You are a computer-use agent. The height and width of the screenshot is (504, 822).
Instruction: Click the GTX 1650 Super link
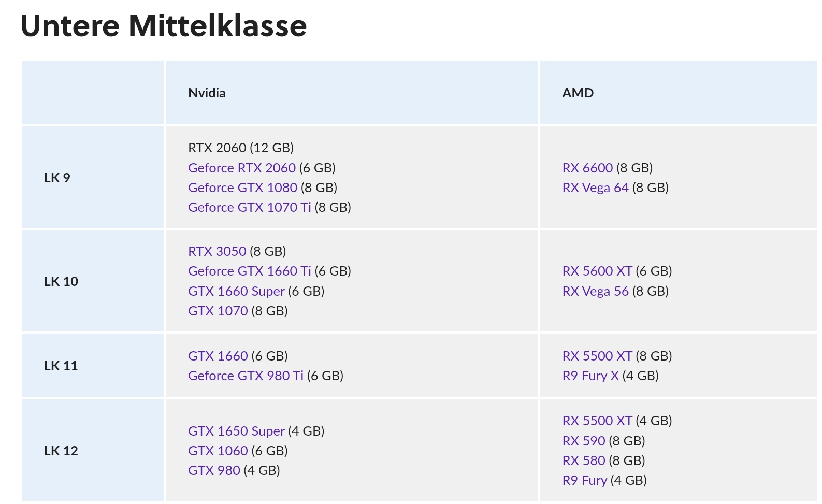point(236,431)
